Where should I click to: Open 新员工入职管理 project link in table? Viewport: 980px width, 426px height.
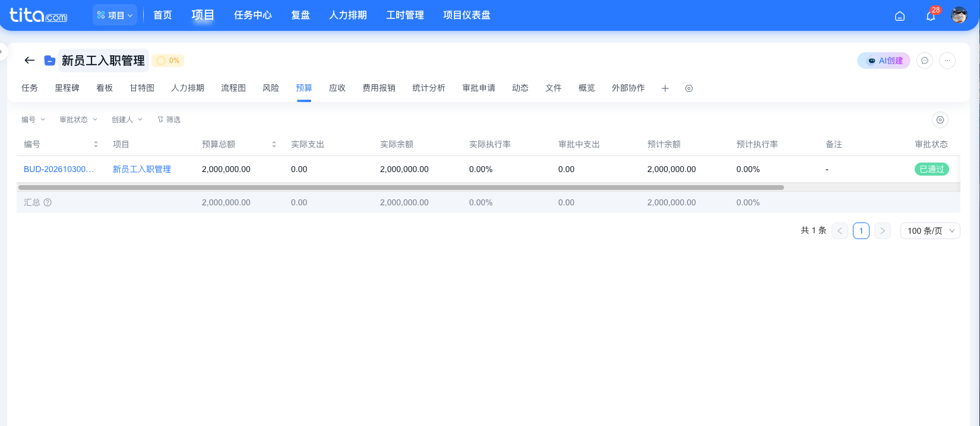(x=142, y=169)
